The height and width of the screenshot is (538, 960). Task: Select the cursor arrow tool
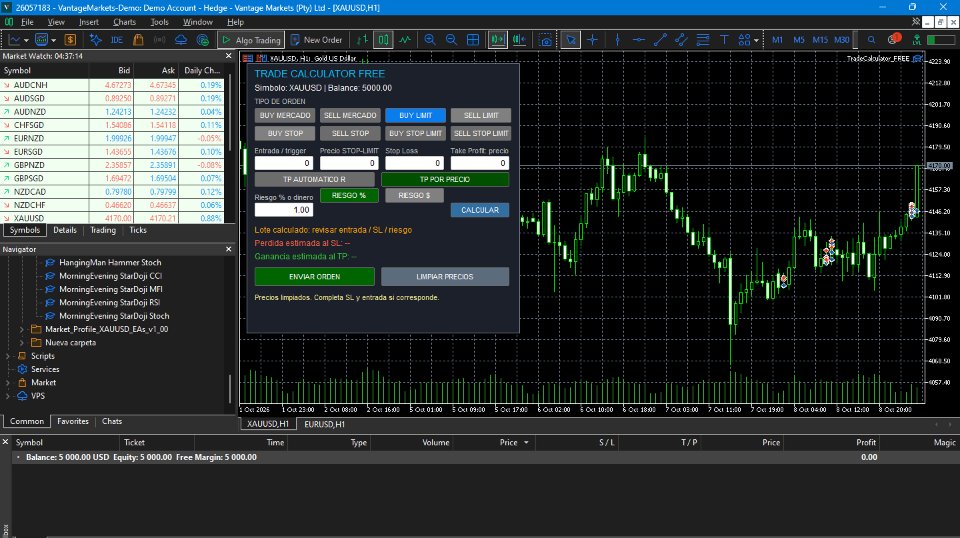pos(571,40)
